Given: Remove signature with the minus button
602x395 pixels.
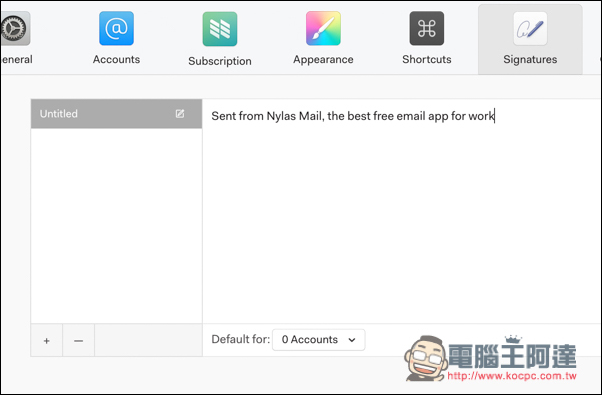Looking at the screenshot, I should click(78, 340).
